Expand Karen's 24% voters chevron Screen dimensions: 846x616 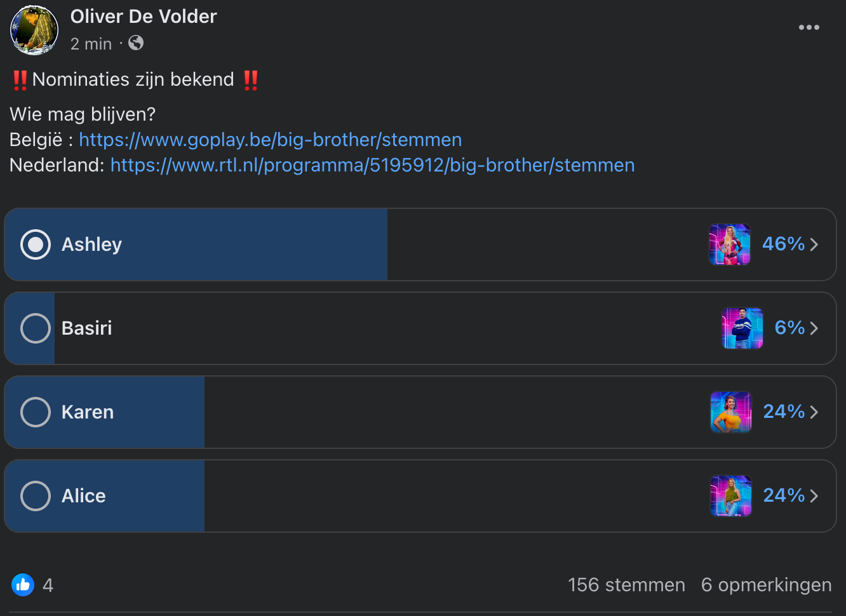click(x=814, y=412)
